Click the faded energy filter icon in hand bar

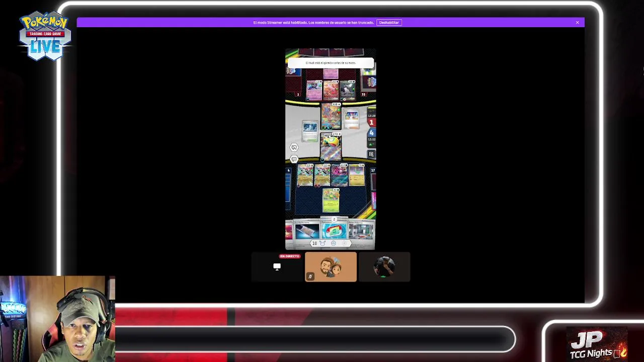345,243
